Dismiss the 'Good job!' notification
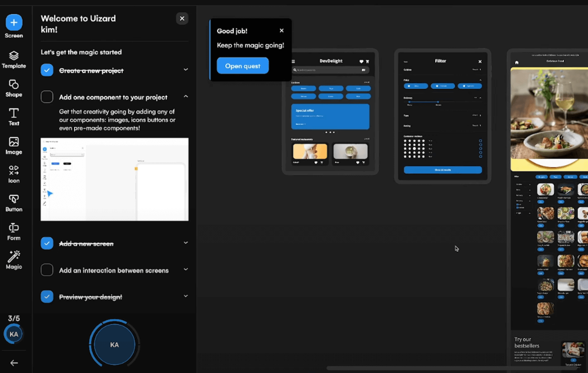 point(281,30)
